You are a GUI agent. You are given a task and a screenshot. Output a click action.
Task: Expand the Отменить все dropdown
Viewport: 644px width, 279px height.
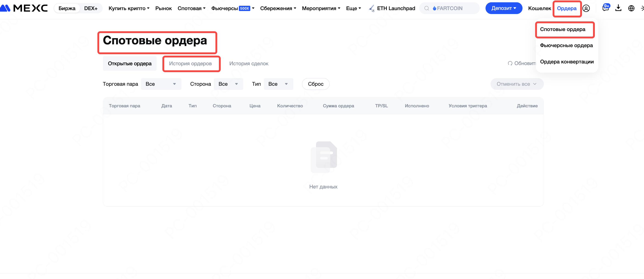click(517, 84)
